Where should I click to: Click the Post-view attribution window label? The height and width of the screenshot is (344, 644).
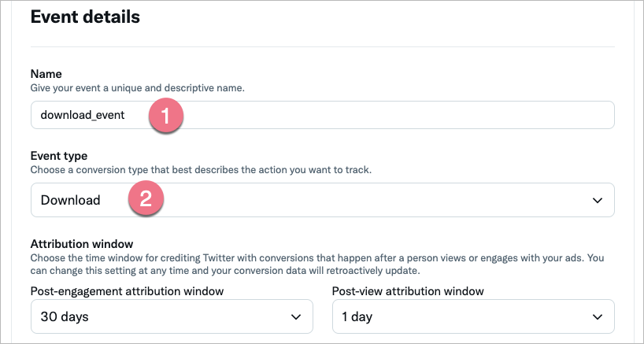click(408, 291)
